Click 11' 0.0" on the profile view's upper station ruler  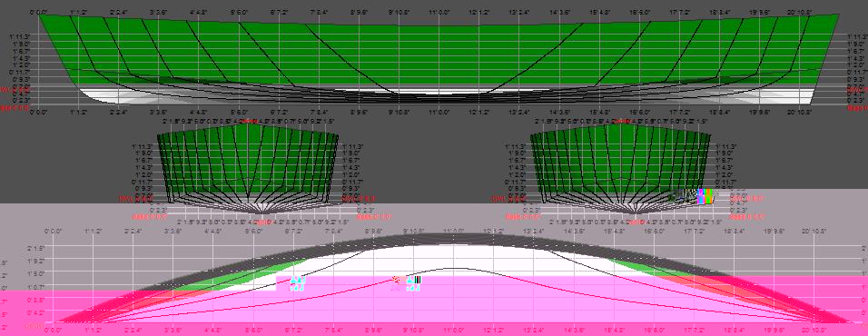click(439, 11)
